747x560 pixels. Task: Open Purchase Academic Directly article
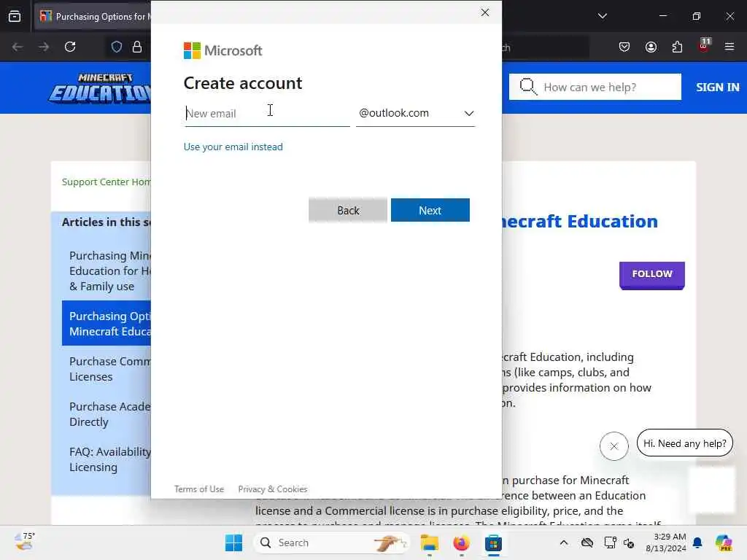110,414
